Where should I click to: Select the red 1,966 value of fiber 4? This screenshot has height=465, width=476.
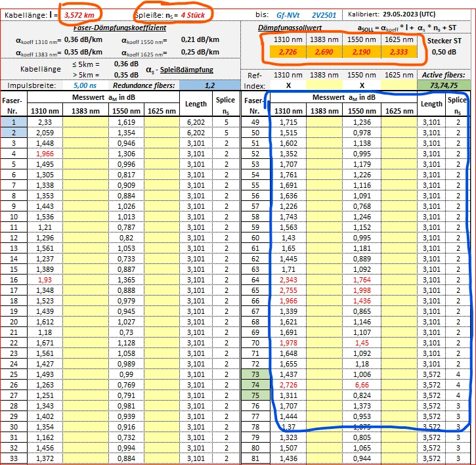tap(45, 154)
